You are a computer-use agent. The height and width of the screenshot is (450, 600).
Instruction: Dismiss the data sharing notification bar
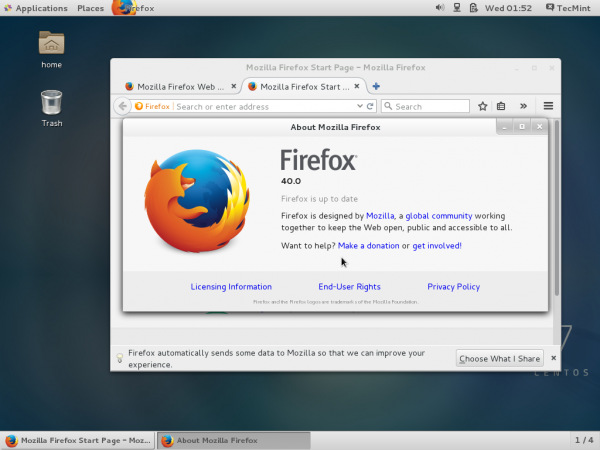click(553, 358)
